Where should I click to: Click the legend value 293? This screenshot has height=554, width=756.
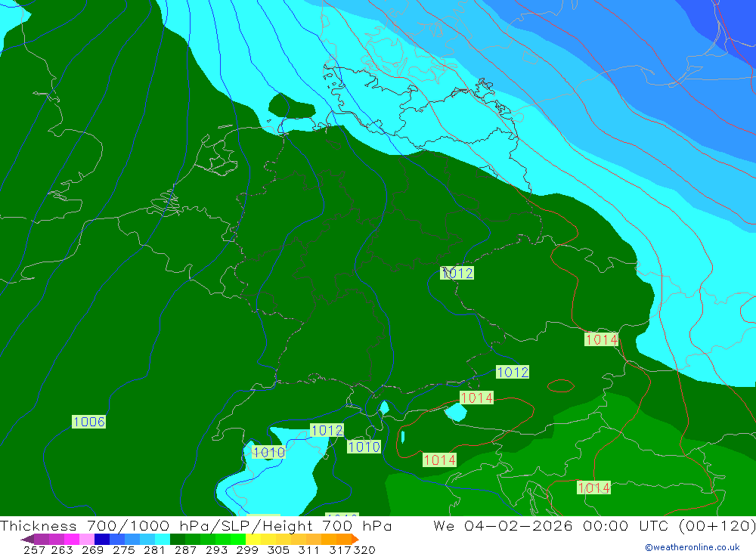[216, 549]
